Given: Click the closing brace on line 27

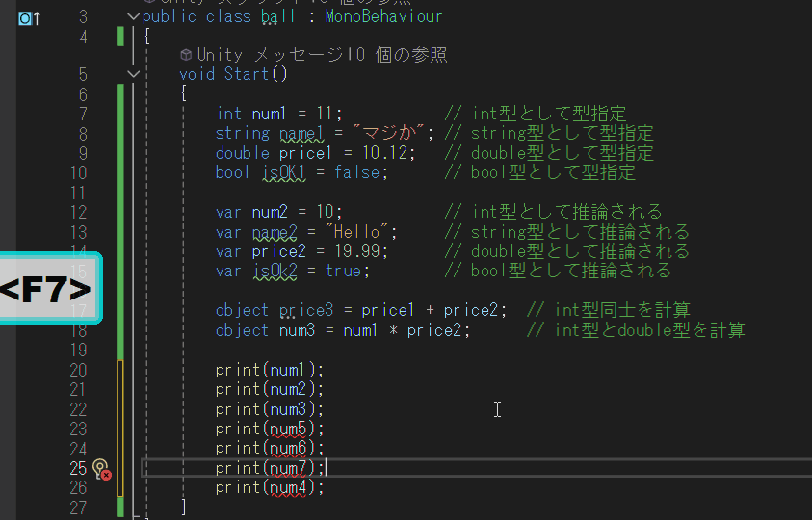Looking at the screenshot, I should pos(183,506).
